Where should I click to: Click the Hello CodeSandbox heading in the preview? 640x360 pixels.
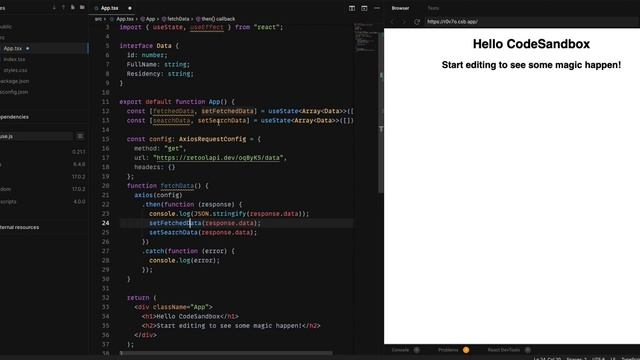coord(531,44)
